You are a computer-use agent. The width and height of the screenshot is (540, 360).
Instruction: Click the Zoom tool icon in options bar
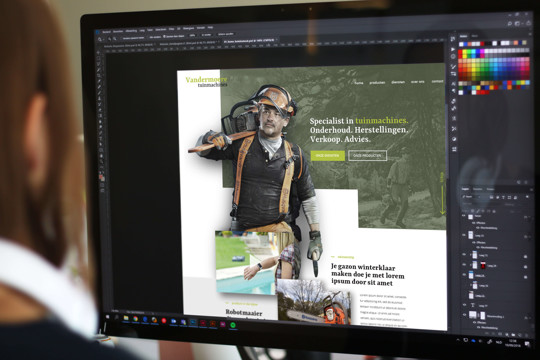pos(100,39)
